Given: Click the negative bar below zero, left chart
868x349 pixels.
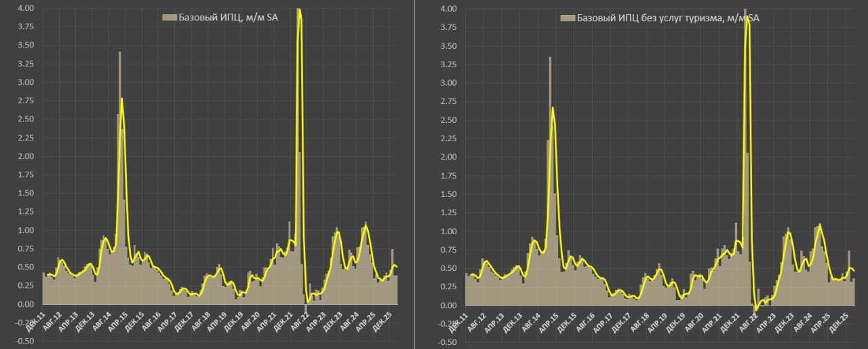Looking at the screenshot, I should click(x=306, y=309).
